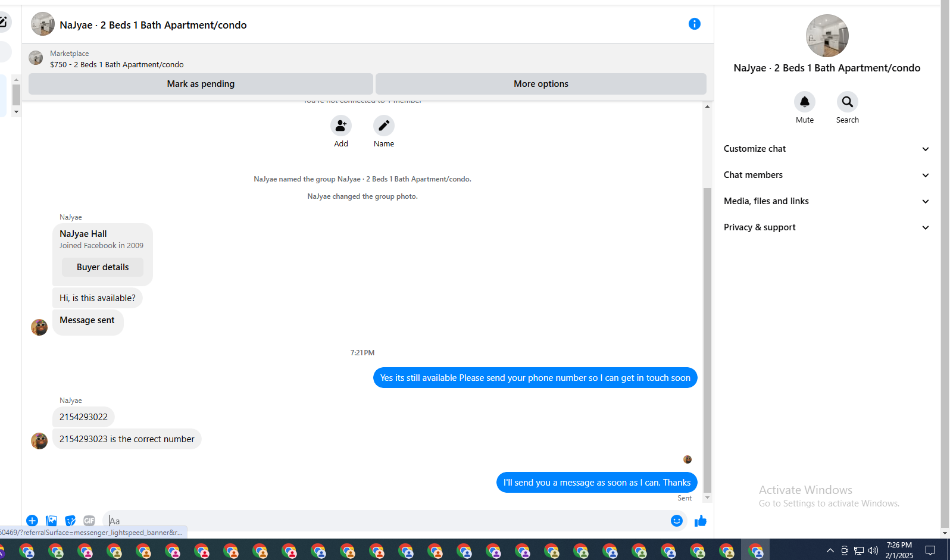
Task: Open the emoji picker smiley icon
Action: click(x=677, y=521)
